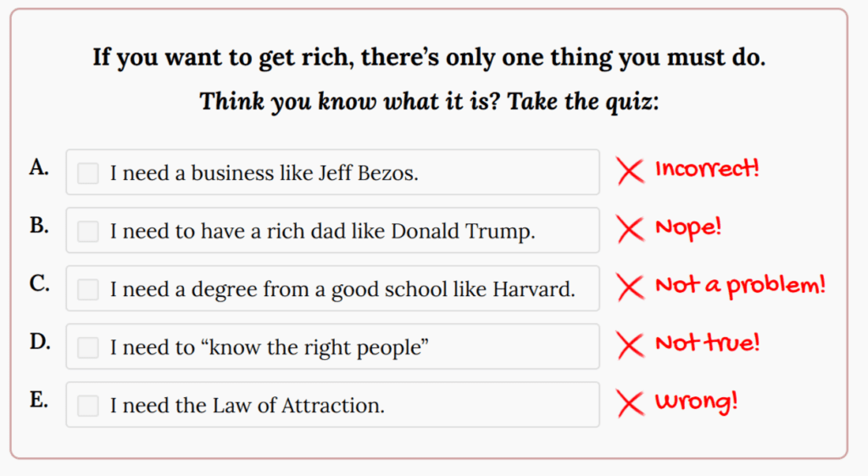Click the handwritten "Not a problem!" note
The height and width of the screenshot is (476, 868).
pos(740,286)
